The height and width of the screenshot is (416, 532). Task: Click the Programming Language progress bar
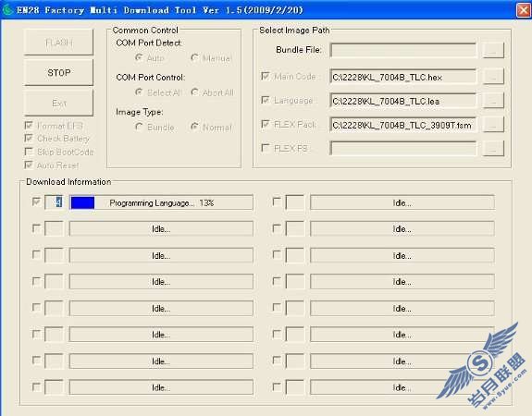point(161,202)
